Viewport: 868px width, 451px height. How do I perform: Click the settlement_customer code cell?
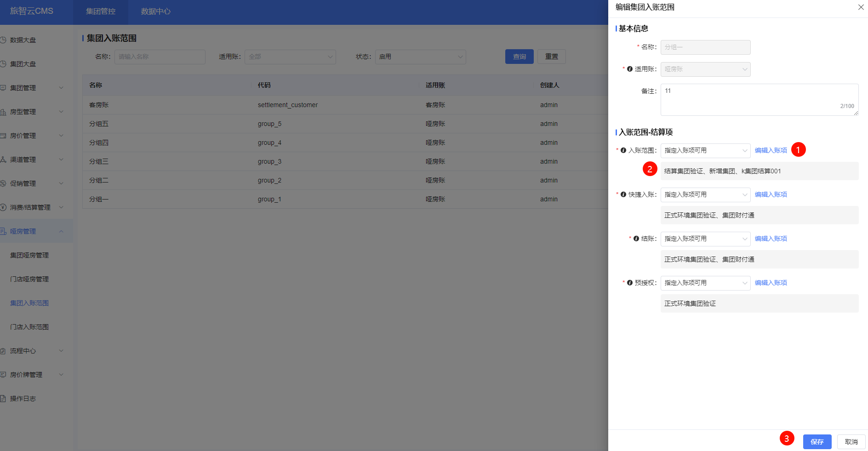click(288, 105)
